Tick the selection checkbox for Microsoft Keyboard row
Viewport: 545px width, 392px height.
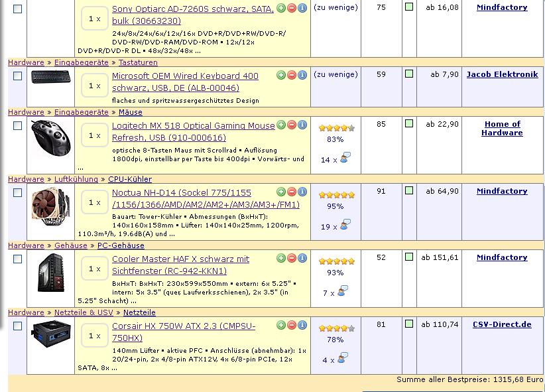point(17,76)
